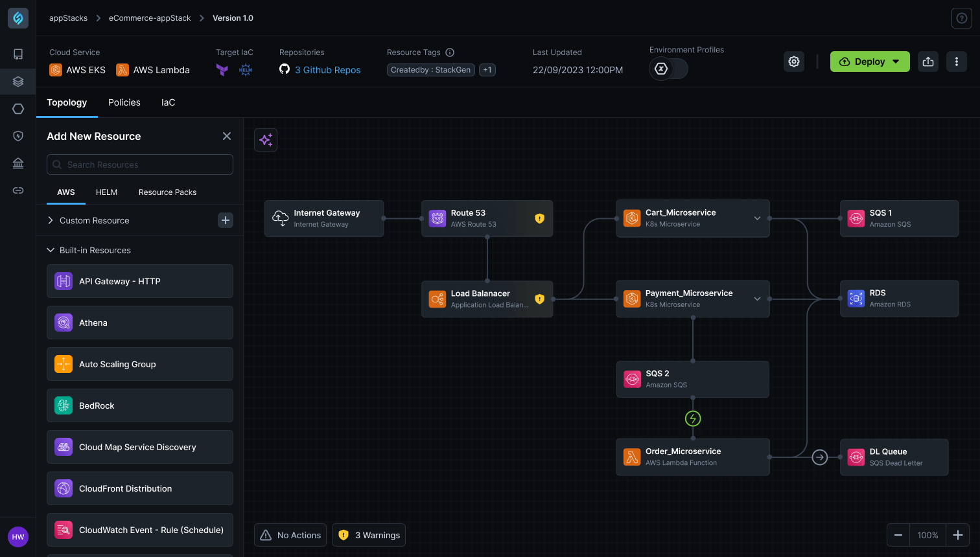Click the Version 1.0 breadcrumb text
Screen dimensions: 980x557
(233, 18)
